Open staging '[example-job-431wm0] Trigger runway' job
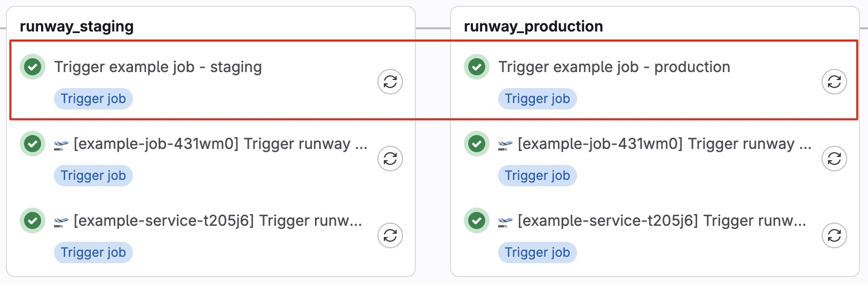Viewport: 868px width, 284px height. [x=211, y=144]
